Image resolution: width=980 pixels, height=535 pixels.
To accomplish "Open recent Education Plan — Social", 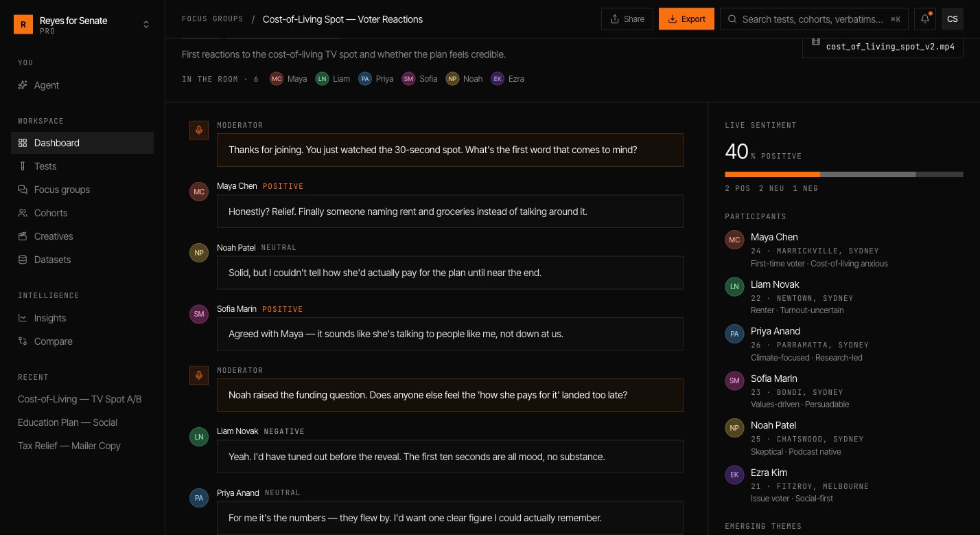I will 67,422.
